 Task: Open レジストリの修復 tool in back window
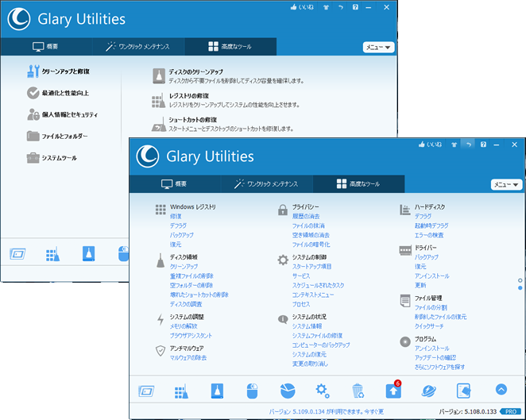tap(226, 100)
